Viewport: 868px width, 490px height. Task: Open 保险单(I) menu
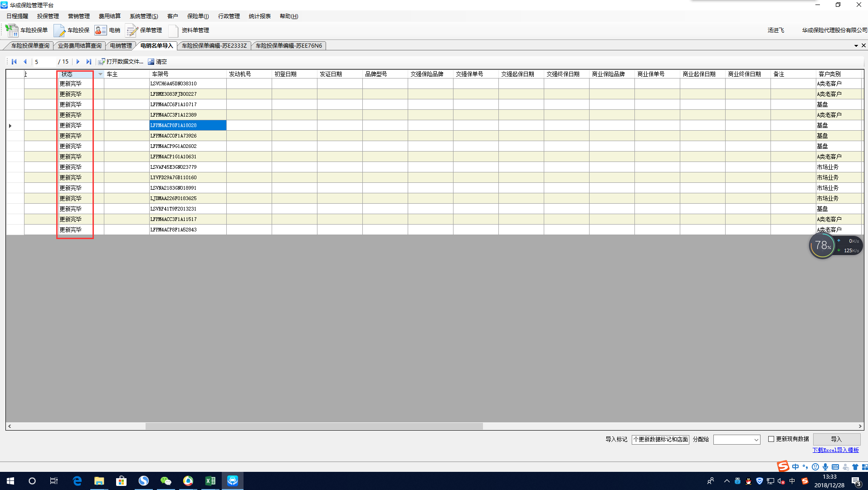coord(198,16)
